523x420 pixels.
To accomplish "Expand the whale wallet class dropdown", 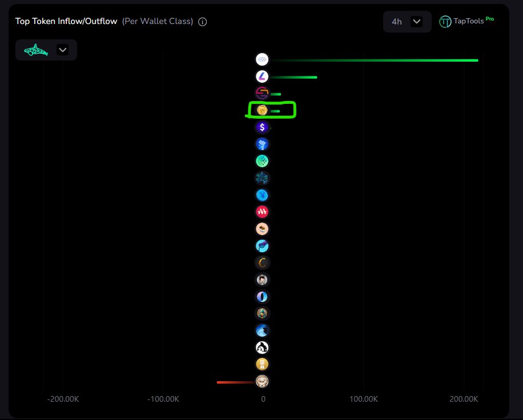I will tap(62, 50).
